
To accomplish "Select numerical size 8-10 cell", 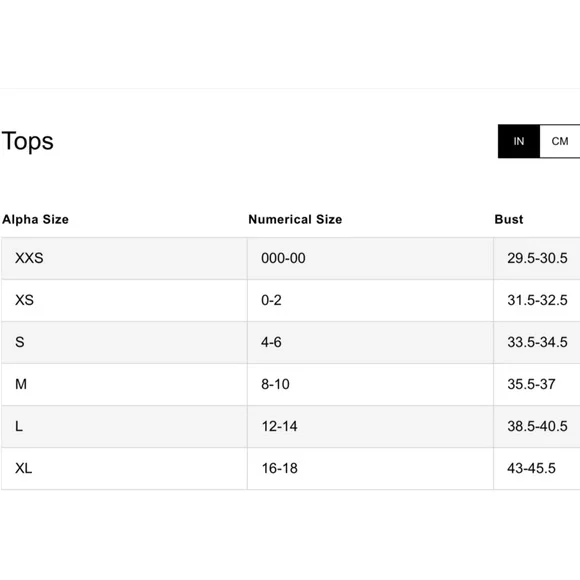I will pyautogui.click(x=370, y=384).
